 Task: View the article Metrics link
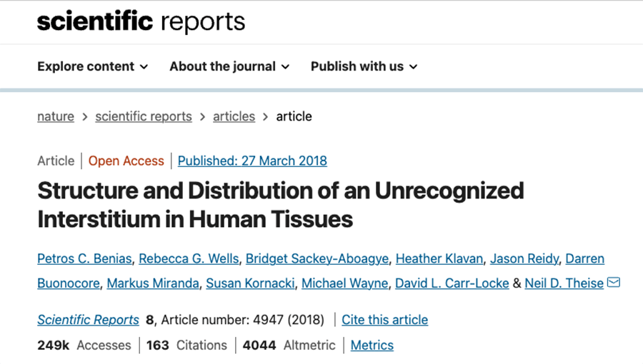(x=372, y=345)
